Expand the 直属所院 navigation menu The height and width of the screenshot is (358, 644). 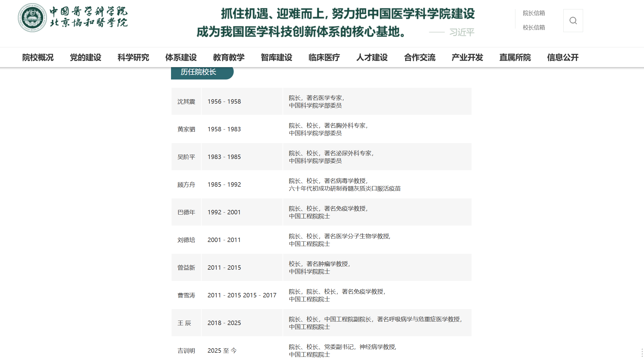point(515,57)
